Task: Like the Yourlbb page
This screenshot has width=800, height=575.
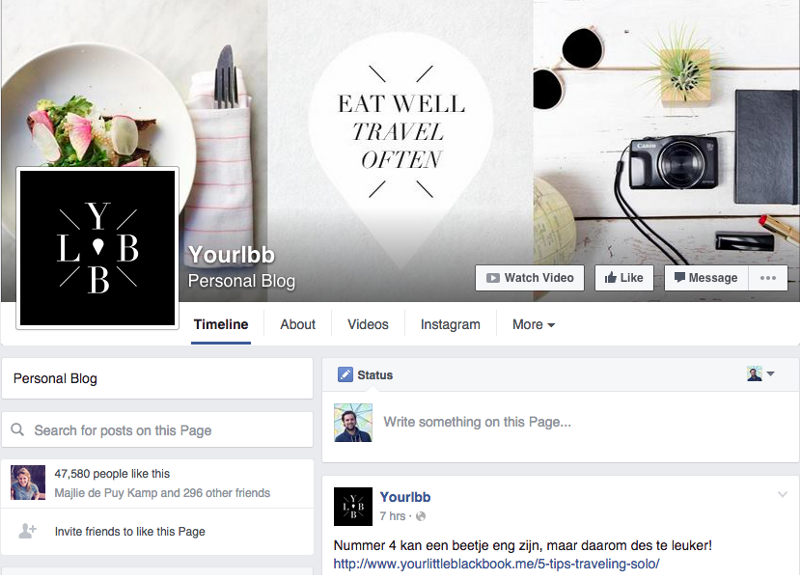Action: 624,278
